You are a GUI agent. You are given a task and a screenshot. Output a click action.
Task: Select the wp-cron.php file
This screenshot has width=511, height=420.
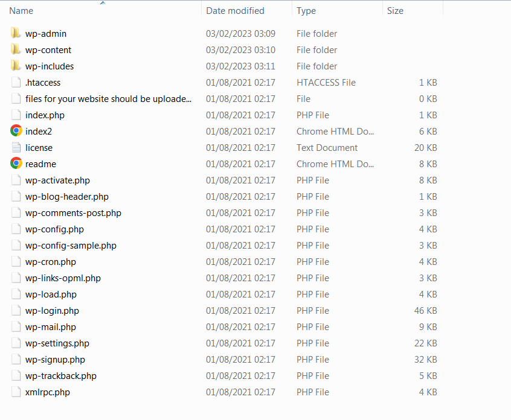click(51, 262)
